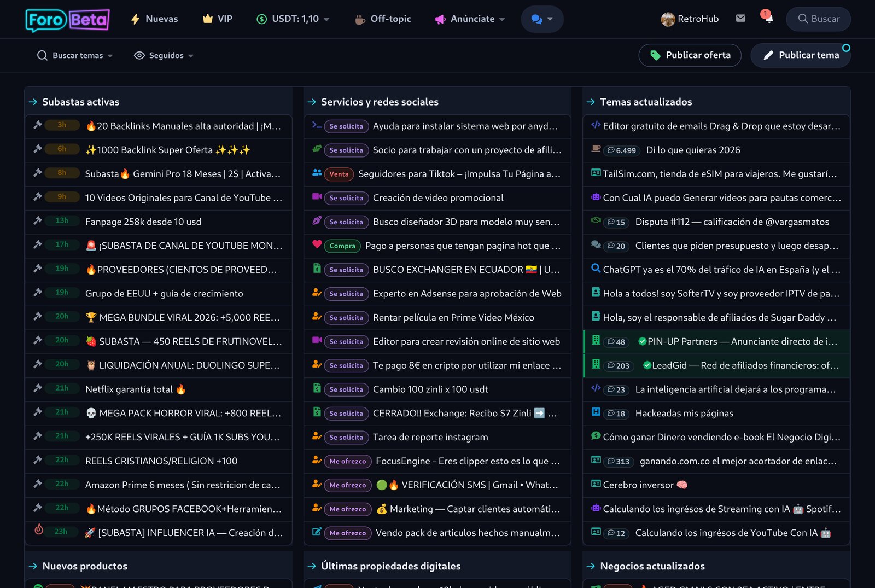Open Netflix garantía total auction
The width and height of the screenshot is (875, 588).
pos(136,389)
